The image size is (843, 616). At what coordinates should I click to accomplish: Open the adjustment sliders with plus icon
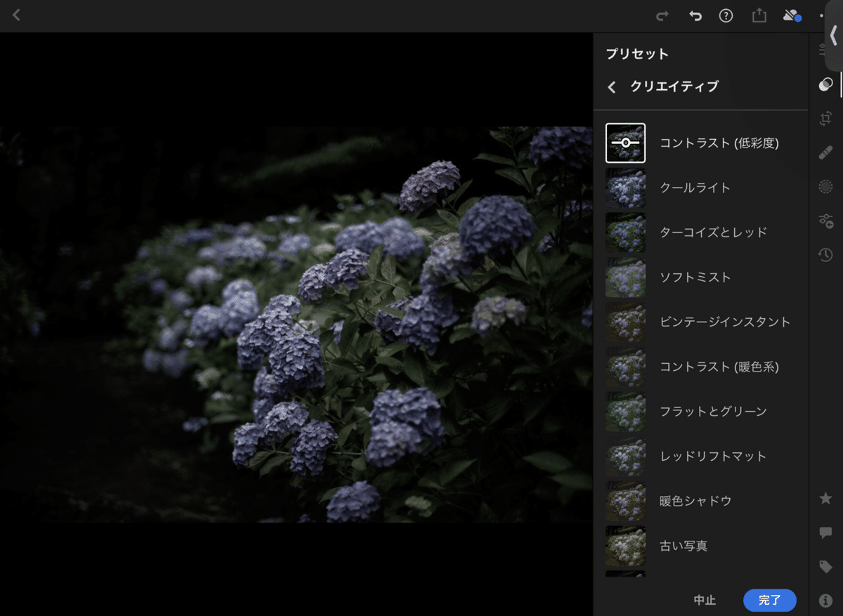click(x=826, y=221)
